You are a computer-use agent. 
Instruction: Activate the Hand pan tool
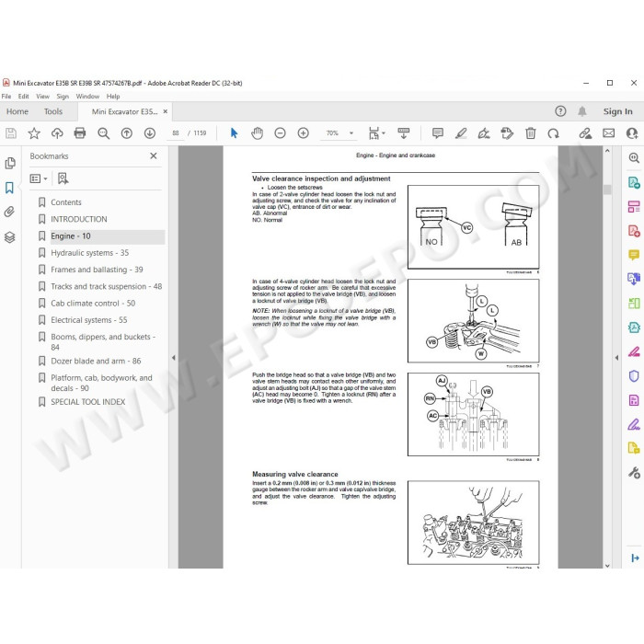pyautogui.click(x=257, y=133)
